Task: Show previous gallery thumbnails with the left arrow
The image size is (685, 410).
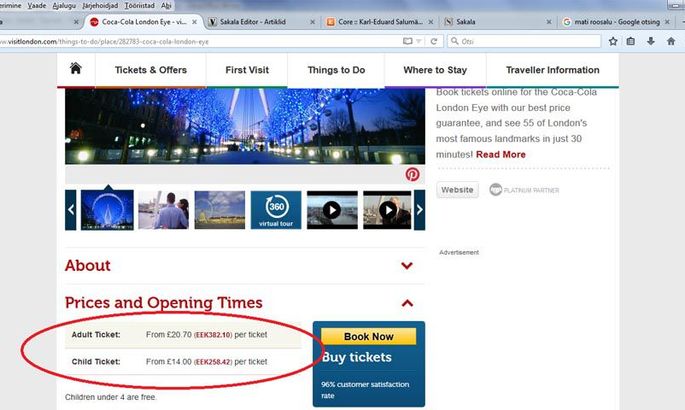Action: [x=71, y=210]
